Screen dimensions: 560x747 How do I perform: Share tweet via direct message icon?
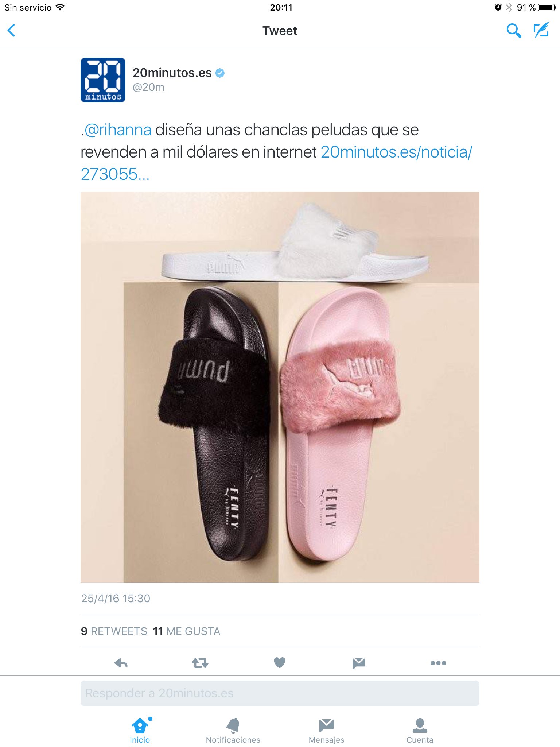tap(359, 663)
